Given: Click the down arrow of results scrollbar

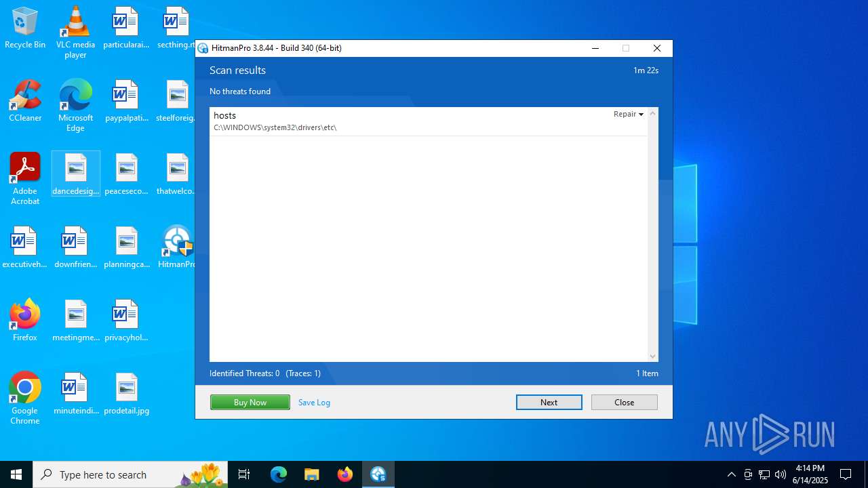Looking at the screenshot, I should (x=653, y=357).
